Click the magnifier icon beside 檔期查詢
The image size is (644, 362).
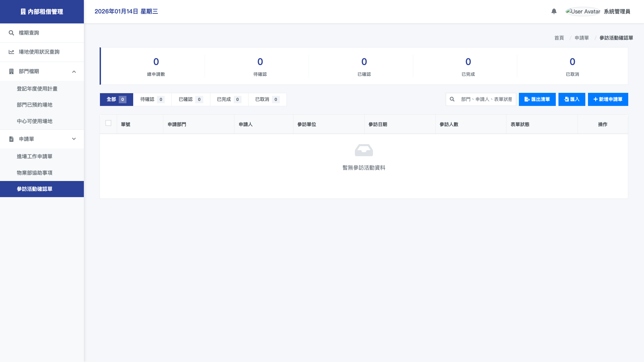(x=11, y=33)
